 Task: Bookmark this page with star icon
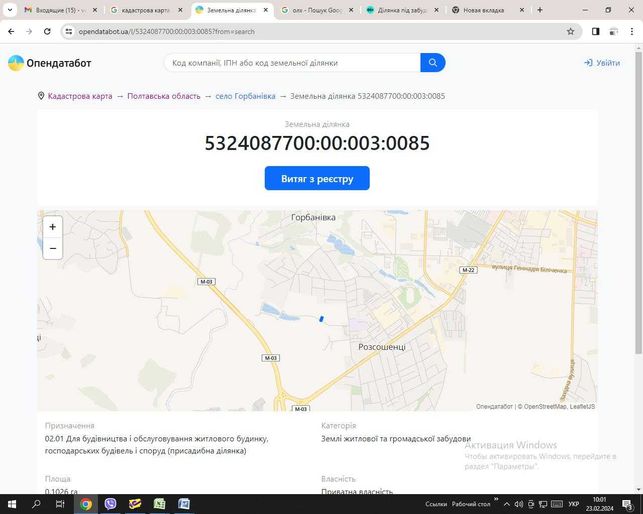point(570,31)
